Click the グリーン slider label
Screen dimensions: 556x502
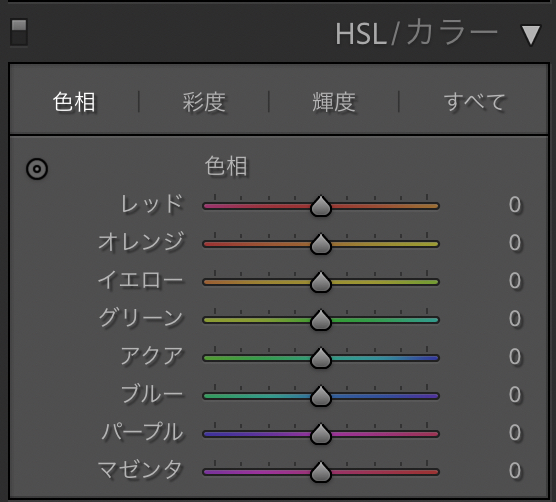pos(141,318)
